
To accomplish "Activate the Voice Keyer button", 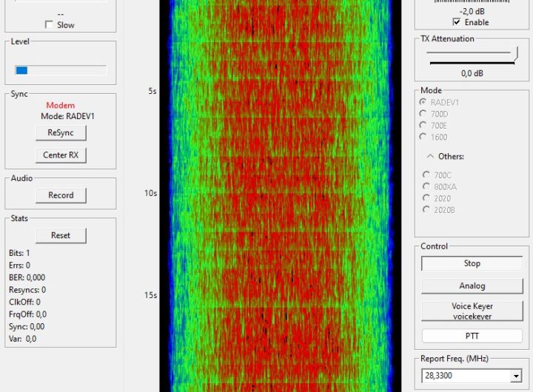I will [472, 311].
